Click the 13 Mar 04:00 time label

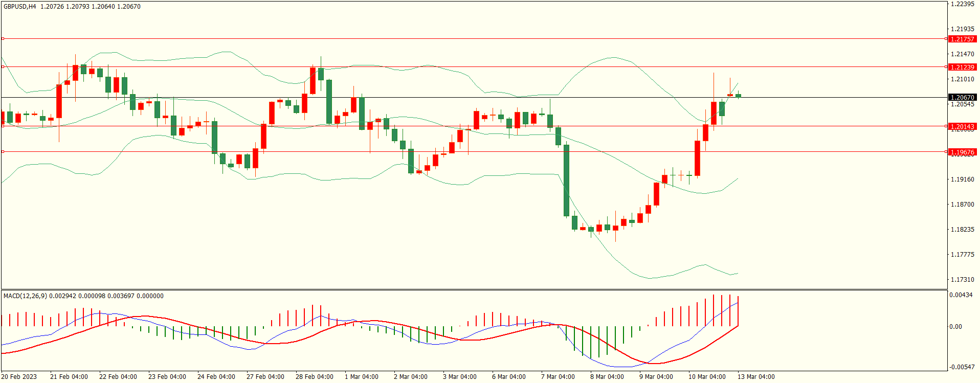756,377
